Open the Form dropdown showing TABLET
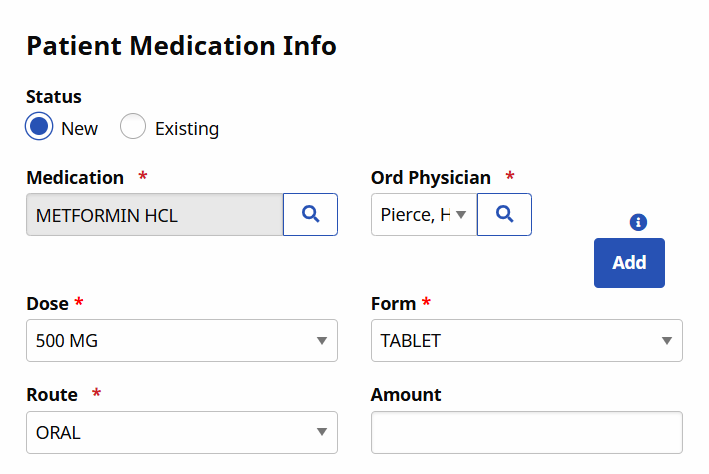Viewport: 709px width, 474px height. (x=527, y=341)
